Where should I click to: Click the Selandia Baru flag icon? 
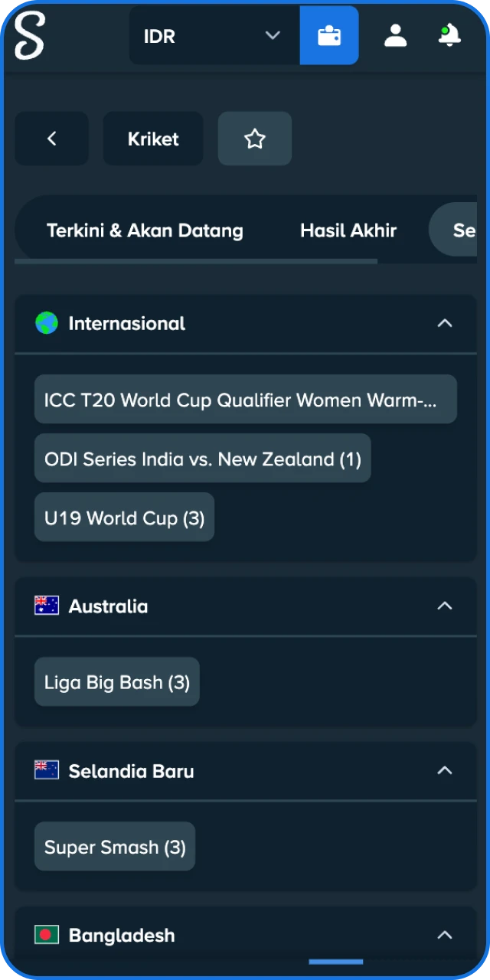click(46, 771)
